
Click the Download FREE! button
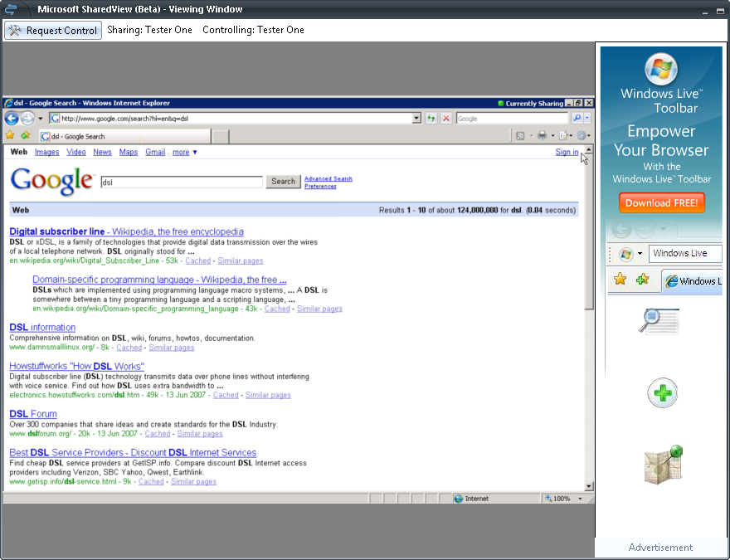tap(662, 203)
